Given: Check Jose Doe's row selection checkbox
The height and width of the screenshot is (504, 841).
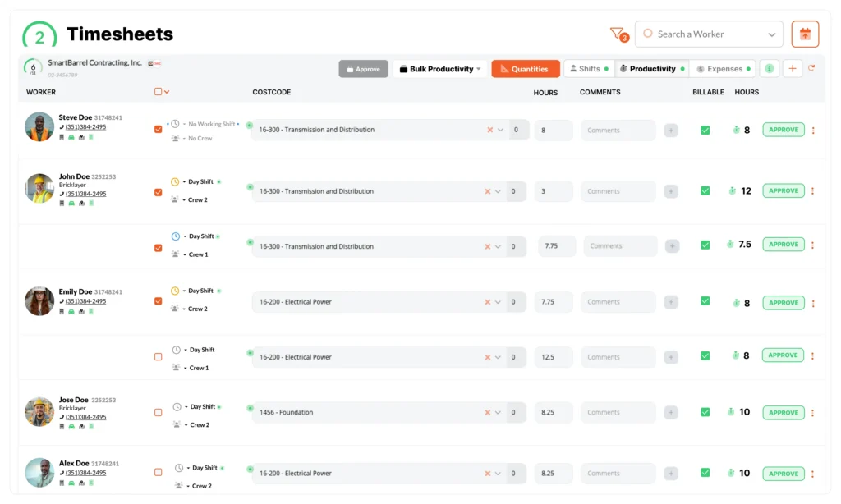Looking at the screenshot, I should pyautogui.click(x=158, y=412).
